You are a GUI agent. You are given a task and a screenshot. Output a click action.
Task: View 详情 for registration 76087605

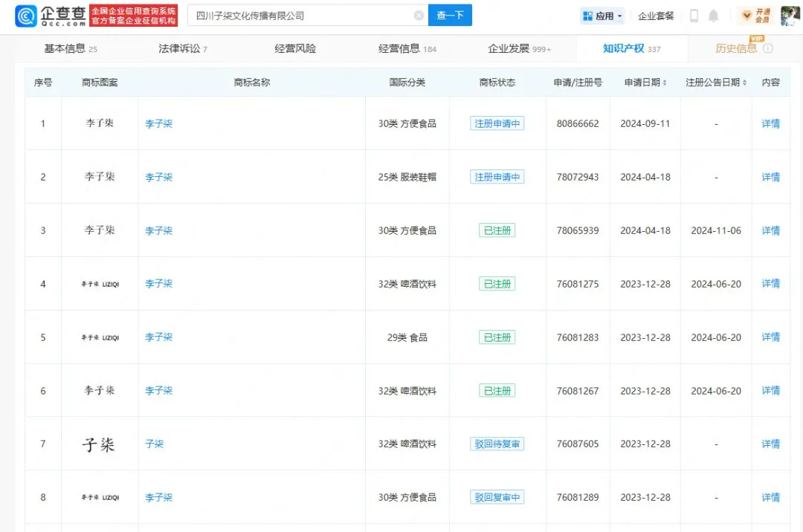(771, 444)
